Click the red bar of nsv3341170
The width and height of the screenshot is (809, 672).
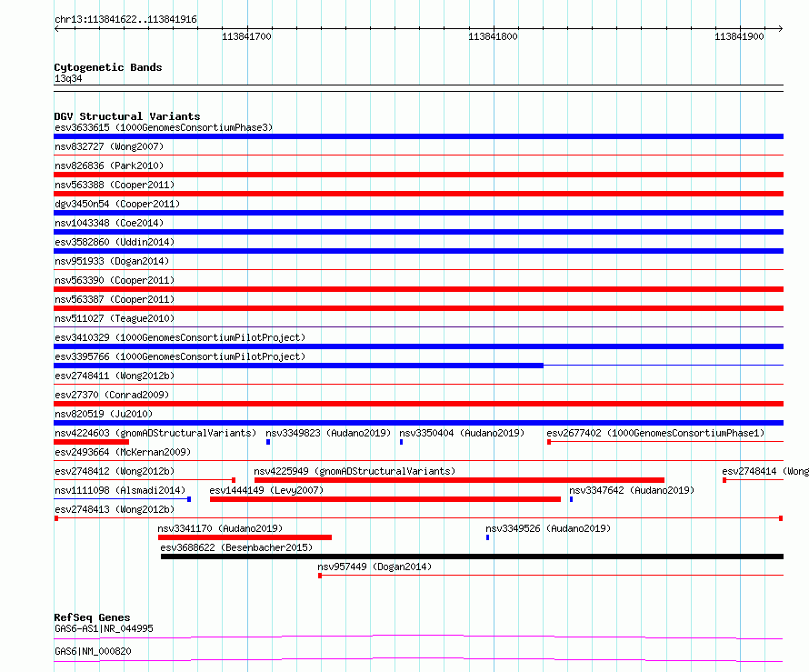point(245,537)
